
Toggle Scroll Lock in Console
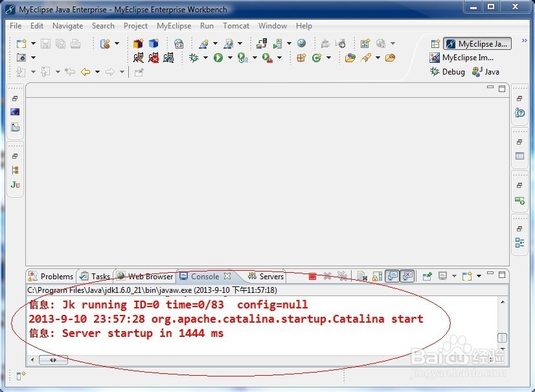pos(378,276)
